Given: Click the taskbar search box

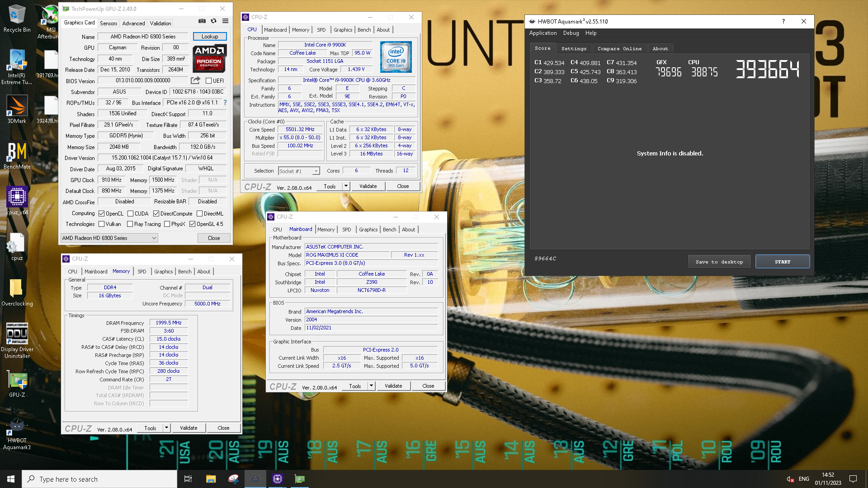Looking at the screenshot, I should 99,479.
